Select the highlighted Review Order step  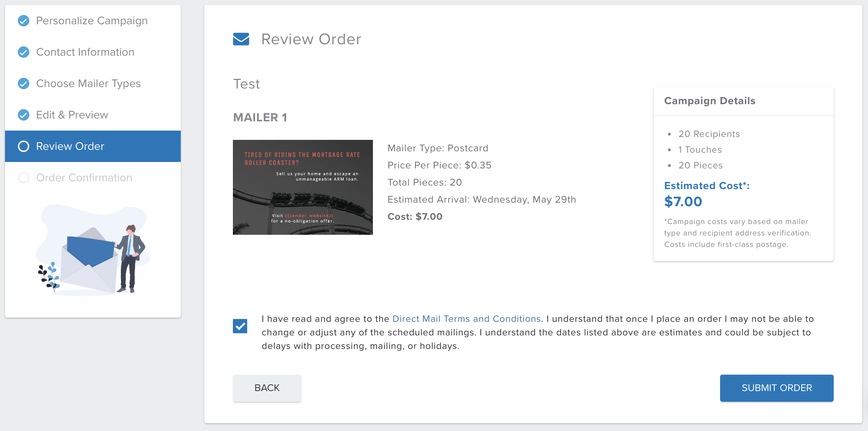click(x=93, y=146)
